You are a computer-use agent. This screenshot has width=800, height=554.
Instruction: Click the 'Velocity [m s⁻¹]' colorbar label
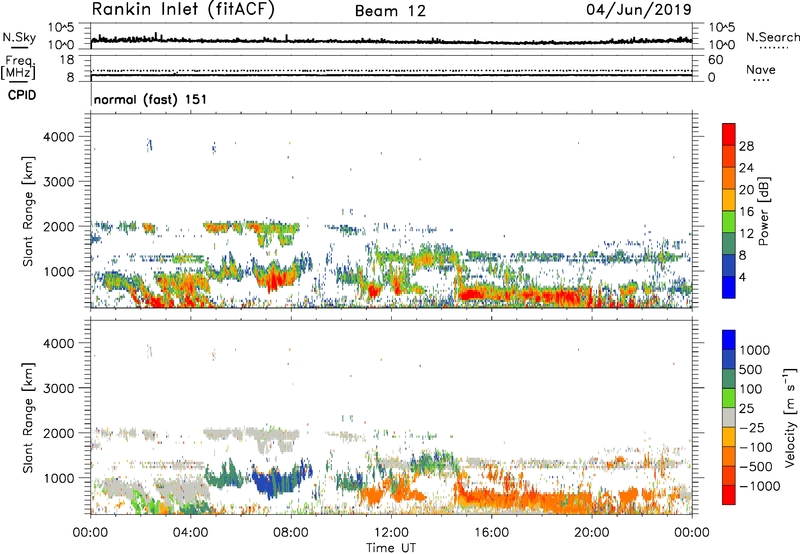coord(790,418)
